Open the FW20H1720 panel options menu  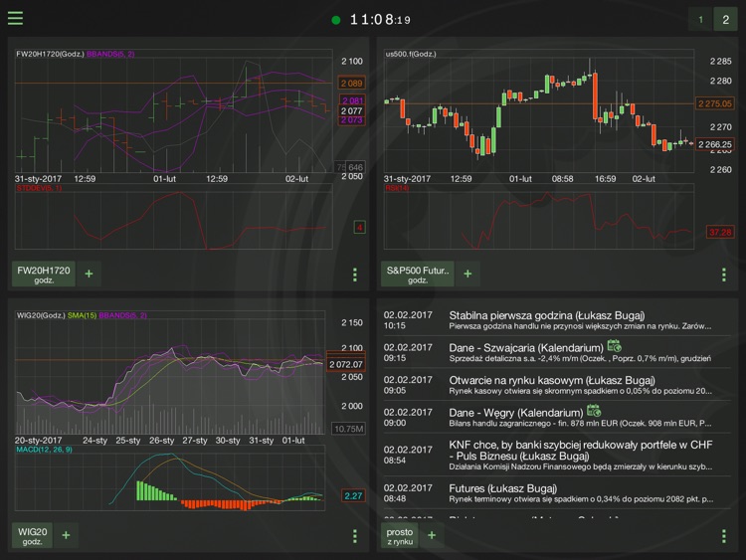355,275
